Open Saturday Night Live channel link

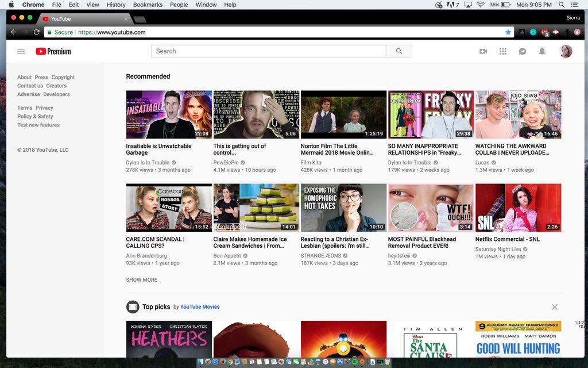point(498,249)
